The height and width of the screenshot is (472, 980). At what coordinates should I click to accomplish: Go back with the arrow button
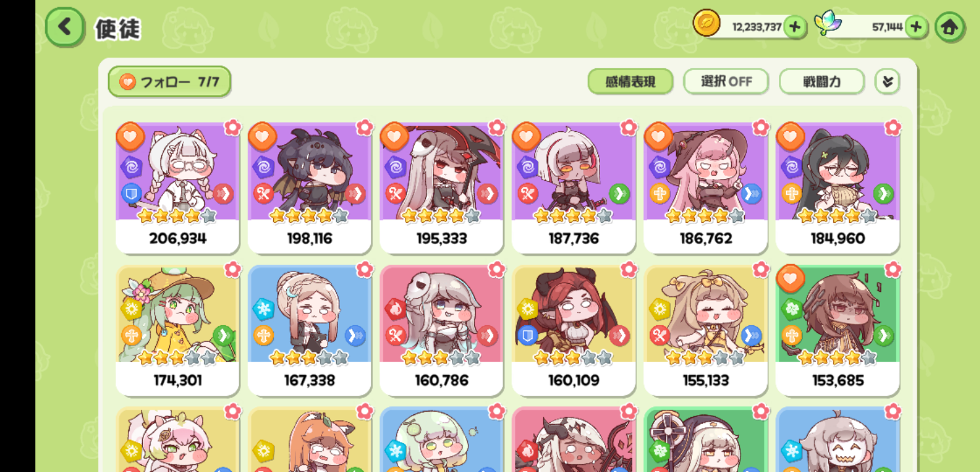65,28
